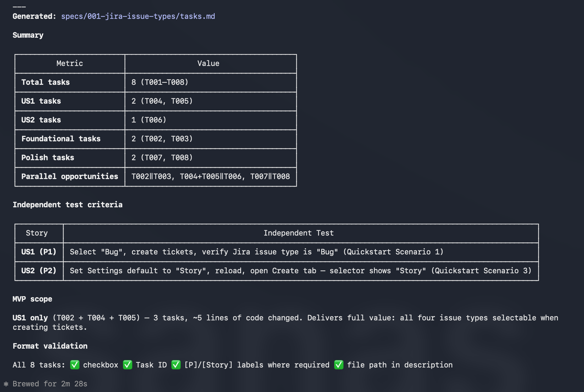Viewport: 584px width, 392px height.
Task: Select the "US2 (P2)" story cell
Action: (39, 271)
